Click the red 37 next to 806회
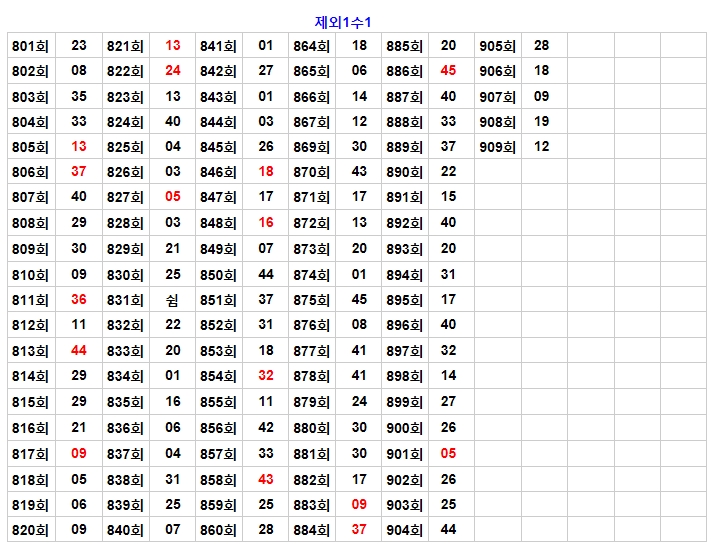Image resolution: width=720 pixels, height=558 pixels. point(79,172)
